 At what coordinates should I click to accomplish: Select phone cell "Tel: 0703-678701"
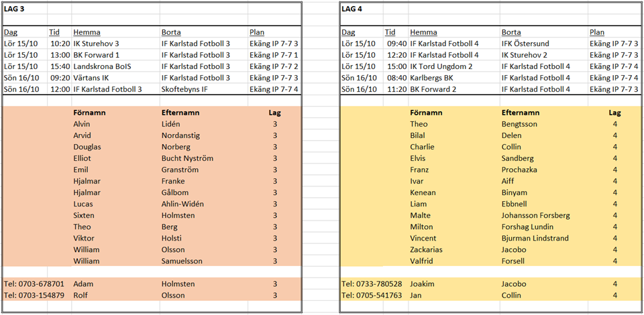tap(34, 284)
